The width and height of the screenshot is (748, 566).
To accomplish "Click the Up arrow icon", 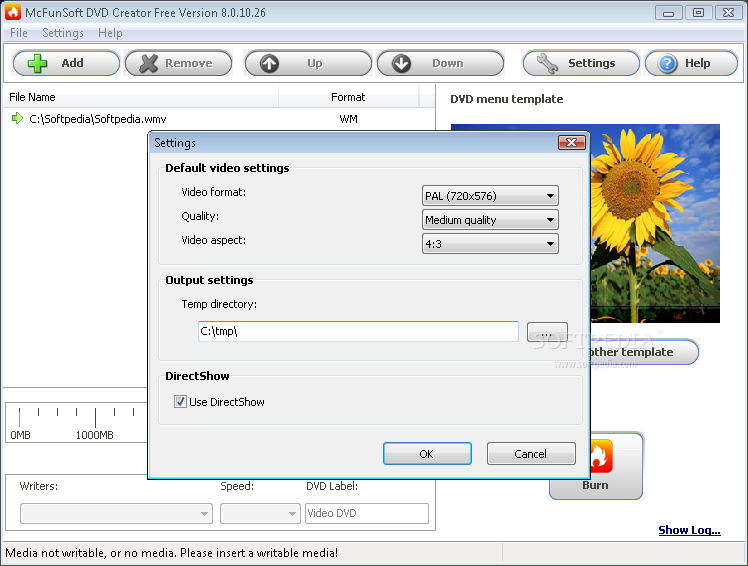I will click(x=270, y=63).
